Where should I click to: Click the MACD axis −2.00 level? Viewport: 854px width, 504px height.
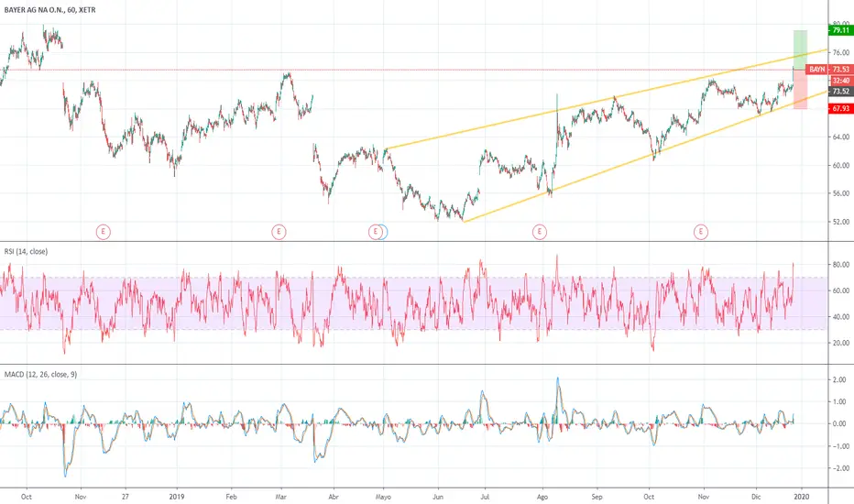pos(838,468)
